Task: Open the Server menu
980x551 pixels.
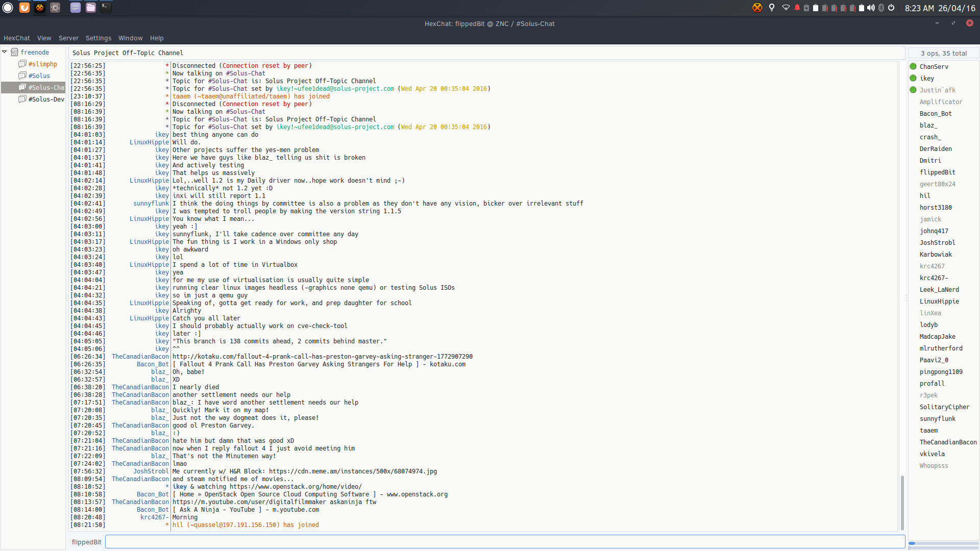Action: 68,38
